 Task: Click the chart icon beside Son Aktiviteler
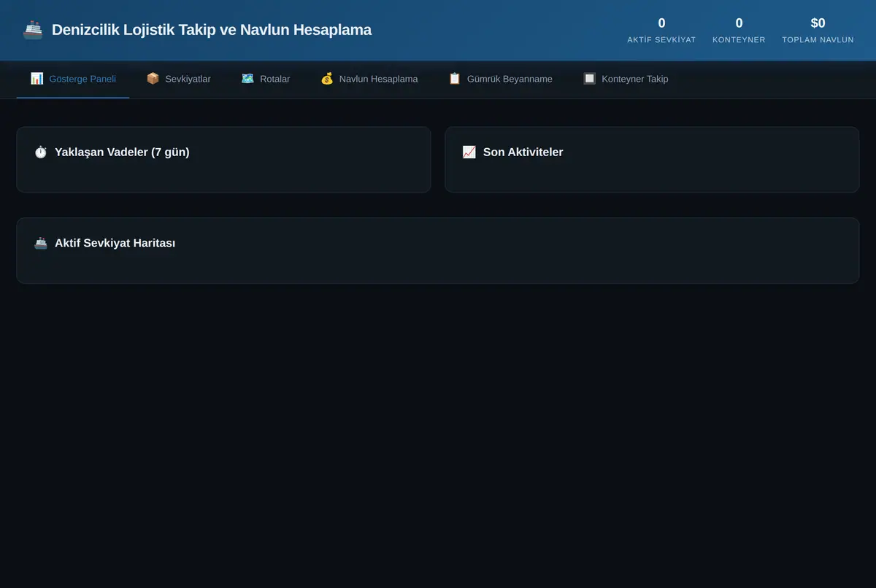pyautogui.click(x=469, y=152)
